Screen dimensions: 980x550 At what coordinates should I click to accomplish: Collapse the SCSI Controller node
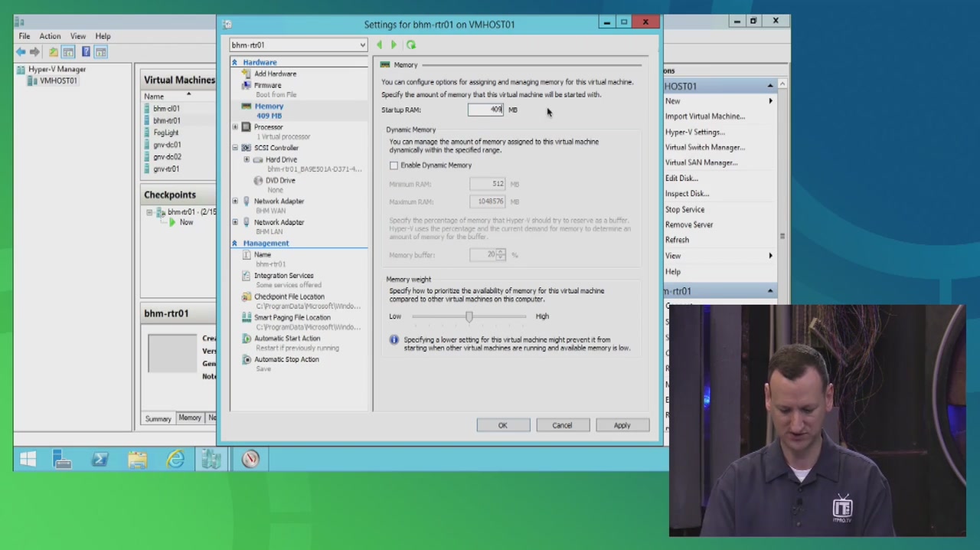tap(235, 148)
